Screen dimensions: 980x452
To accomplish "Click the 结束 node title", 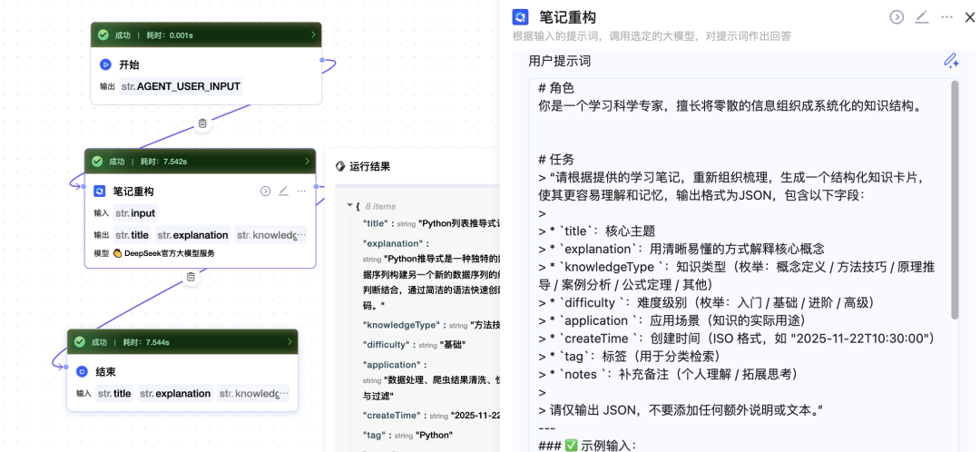I will [105, 372].
